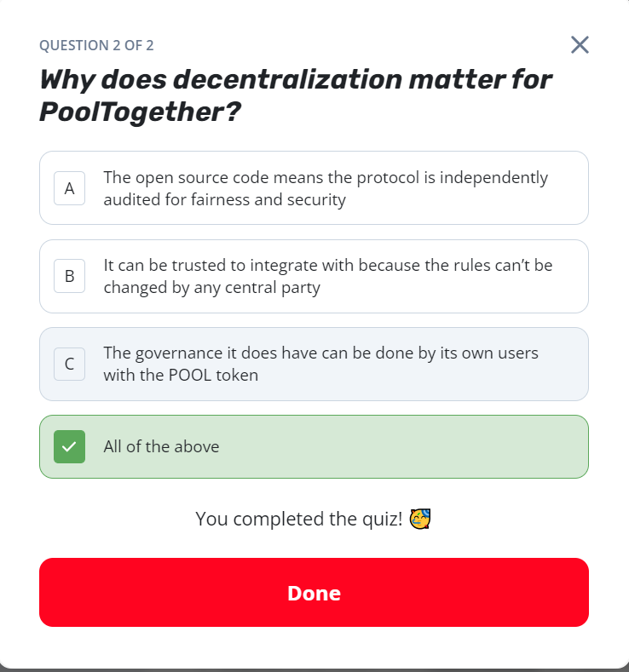Click the letter B answer badge

(x=69, y=276)
